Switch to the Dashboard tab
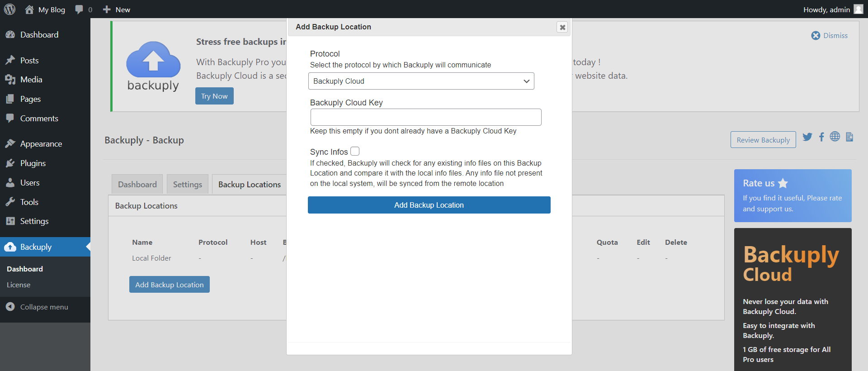This screenshot has height=371, width=868. point(137,184)
